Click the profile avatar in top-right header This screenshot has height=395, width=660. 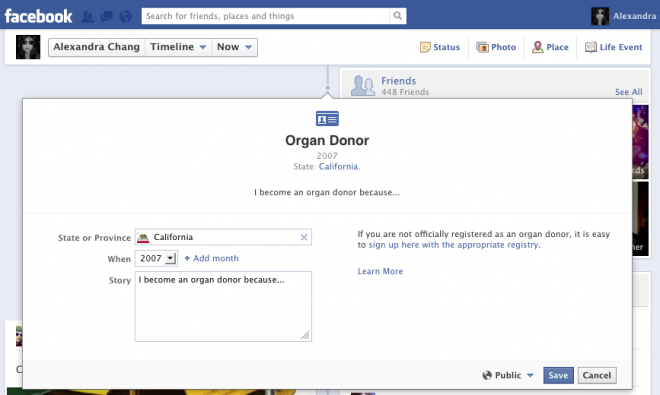coord(600,16)
